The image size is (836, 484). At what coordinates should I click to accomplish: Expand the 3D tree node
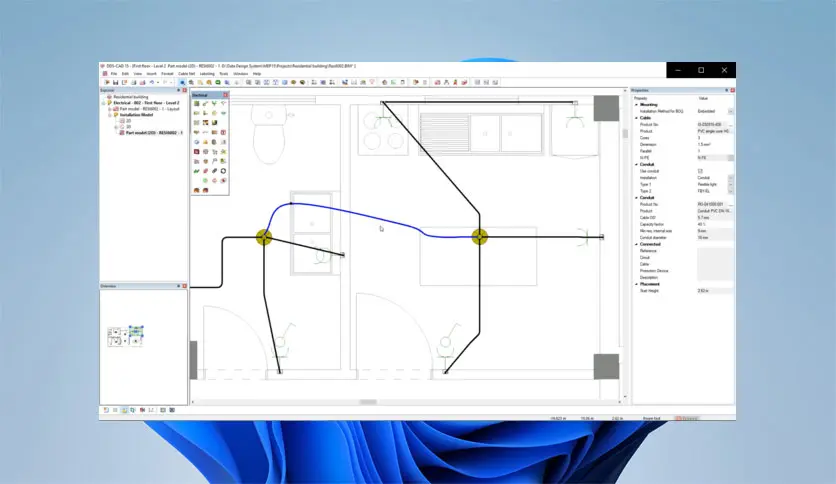click(116, 127)
